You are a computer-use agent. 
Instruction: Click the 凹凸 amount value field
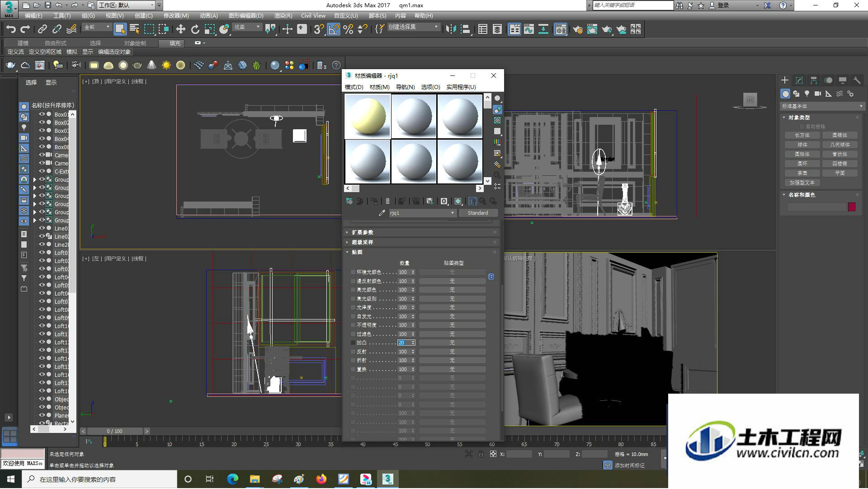(x=404, y=343)
